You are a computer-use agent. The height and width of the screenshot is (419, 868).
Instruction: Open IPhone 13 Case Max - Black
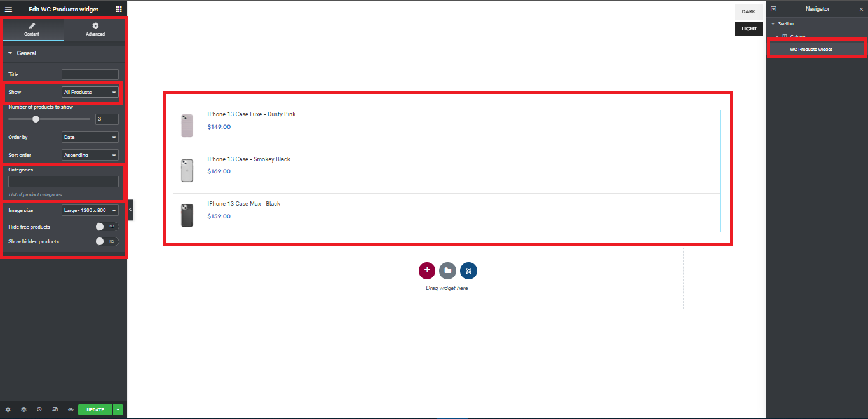coord(243,204)
